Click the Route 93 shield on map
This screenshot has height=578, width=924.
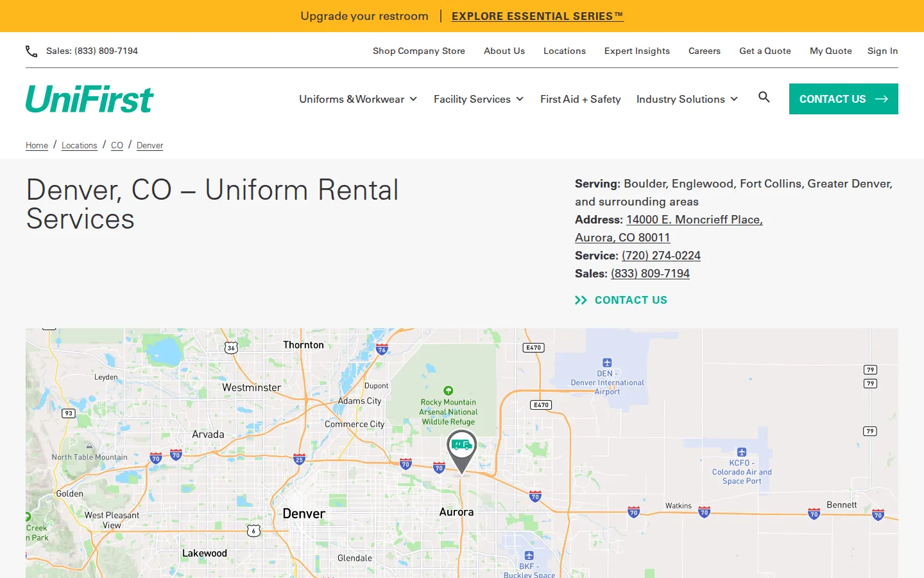click(x=68, y=413)
